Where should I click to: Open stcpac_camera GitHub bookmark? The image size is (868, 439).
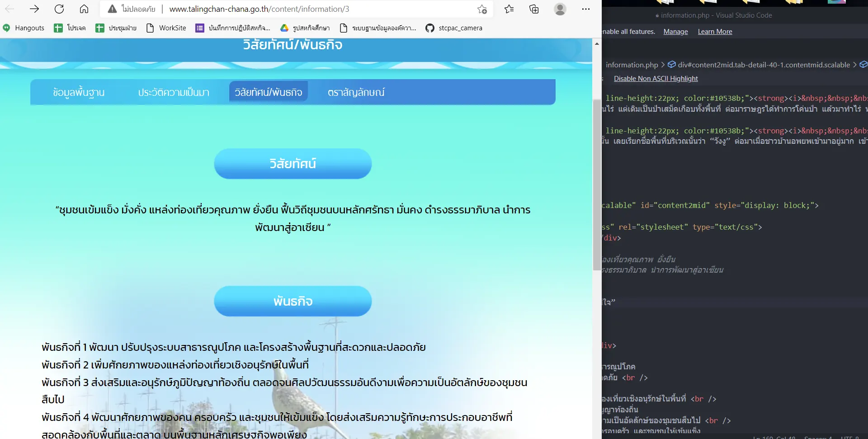454,28
